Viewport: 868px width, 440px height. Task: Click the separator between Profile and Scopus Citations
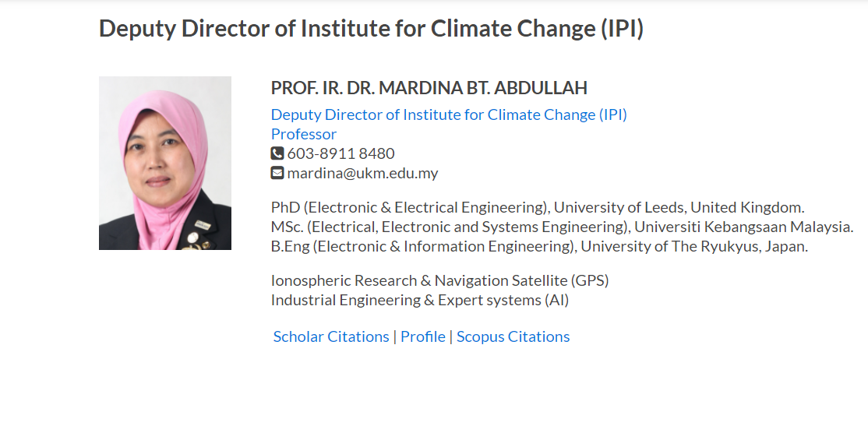pyautogui.click(x=451, y=336)
